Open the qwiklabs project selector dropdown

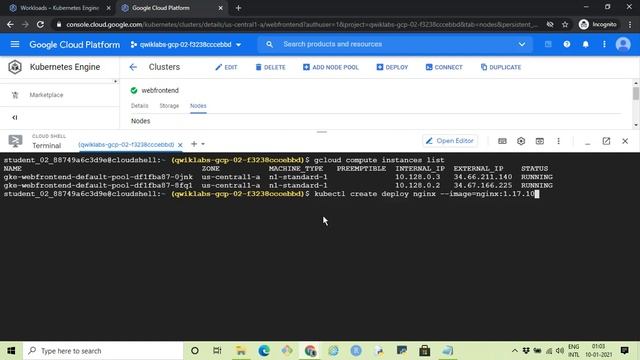(186, 44)
